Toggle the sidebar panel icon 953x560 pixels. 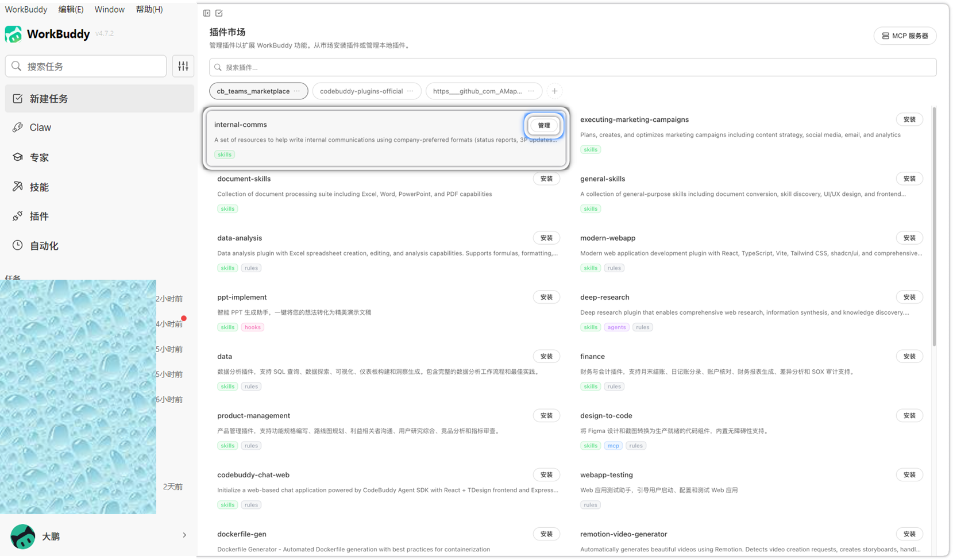tap(207, 13)
